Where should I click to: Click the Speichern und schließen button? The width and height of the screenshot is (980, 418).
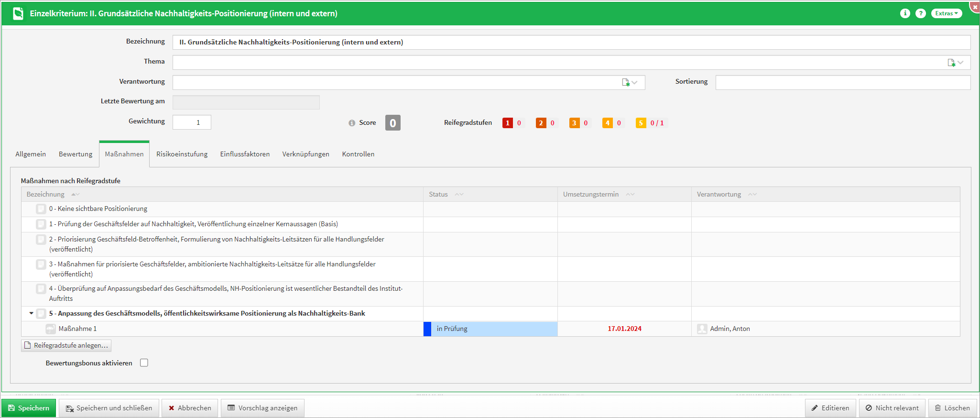pyautogui.click(x=109, y=408)
